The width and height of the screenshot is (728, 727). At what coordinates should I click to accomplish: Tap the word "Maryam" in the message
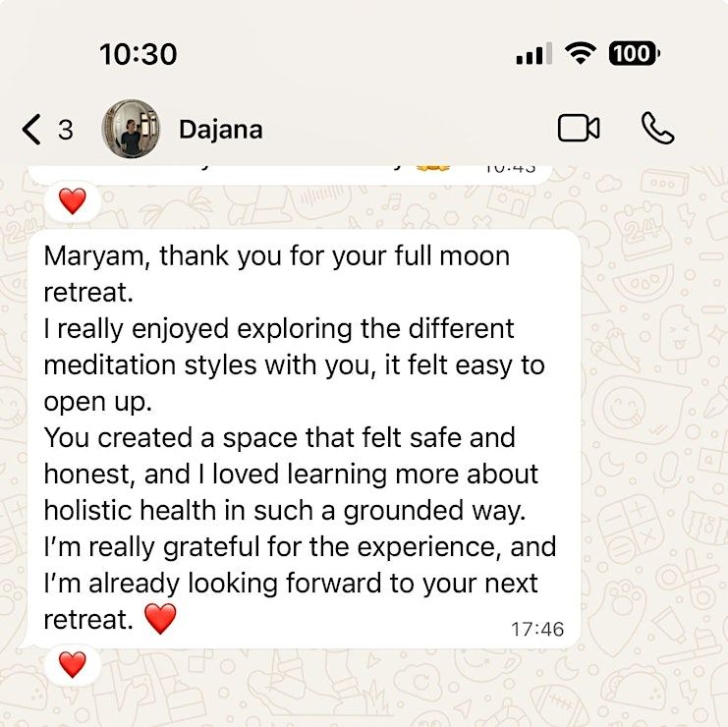tap(96, 256)
